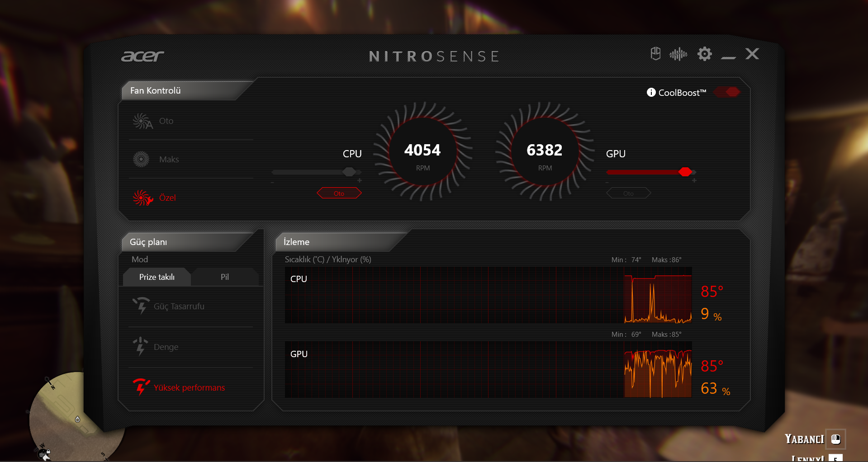Minimize the NitroSense window
Viewport: 868px width, 462px height.
coord(728,57)
